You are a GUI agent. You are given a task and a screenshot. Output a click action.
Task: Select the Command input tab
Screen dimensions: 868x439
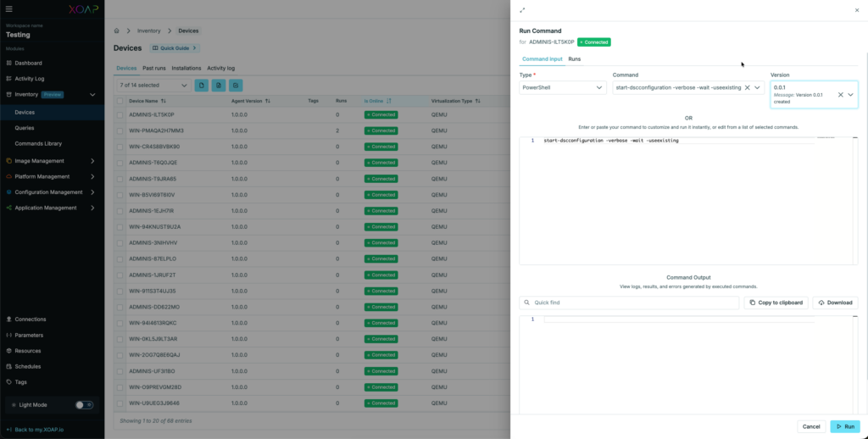[542, 58]
